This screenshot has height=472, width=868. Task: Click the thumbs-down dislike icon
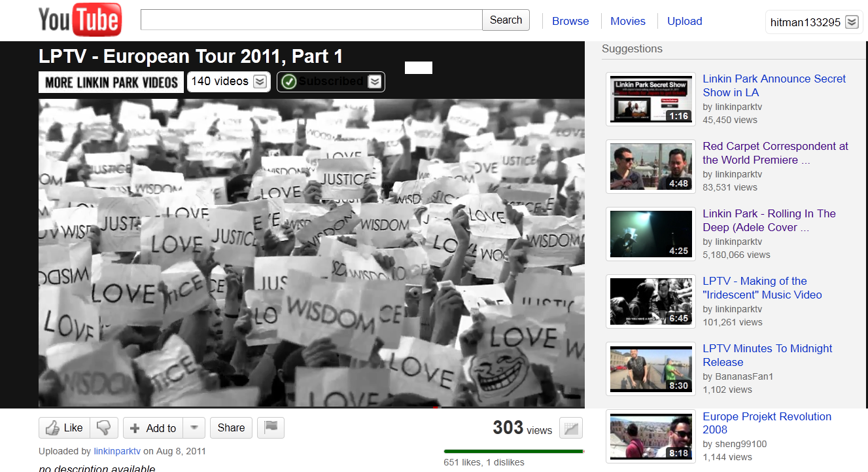(x=103, y=428)
